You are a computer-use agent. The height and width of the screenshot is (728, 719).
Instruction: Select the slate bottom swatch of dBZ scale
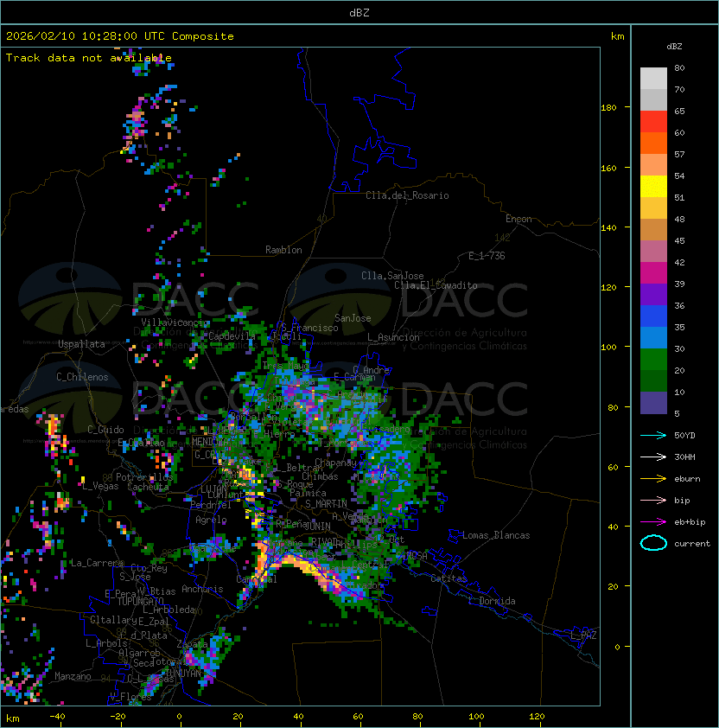point(653,403)
